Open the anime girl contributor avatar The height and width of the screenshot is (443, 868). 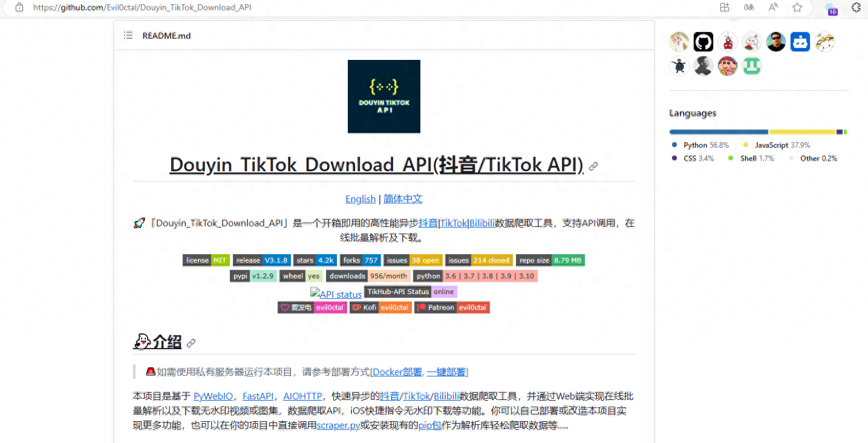[679, 42]
